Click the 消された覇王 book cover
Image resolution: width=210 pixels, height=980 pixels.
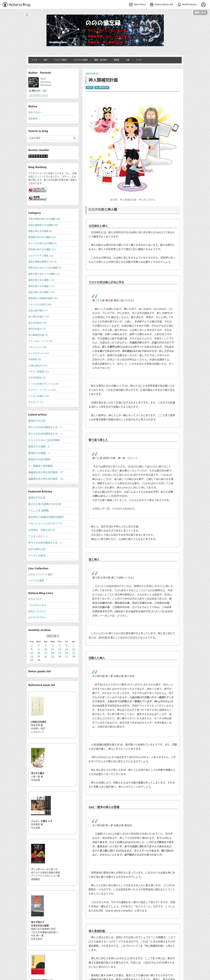pos(38,758)
